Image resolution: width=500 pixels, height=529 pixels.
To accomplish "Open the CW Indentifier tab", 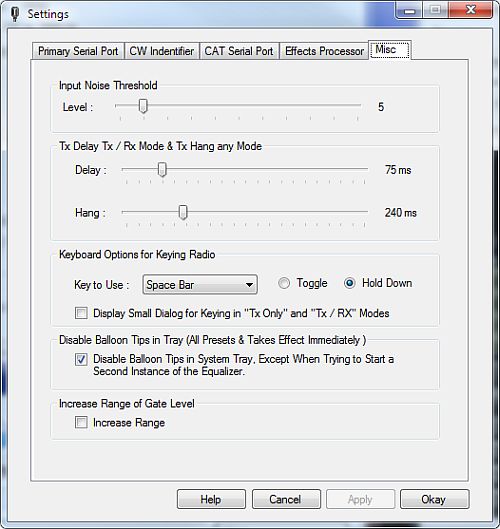I will point(162,51).
